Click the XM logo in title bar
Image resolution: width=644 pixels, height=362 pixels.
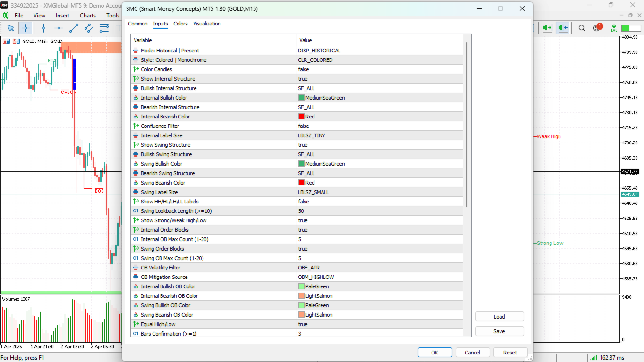point(4,5)
